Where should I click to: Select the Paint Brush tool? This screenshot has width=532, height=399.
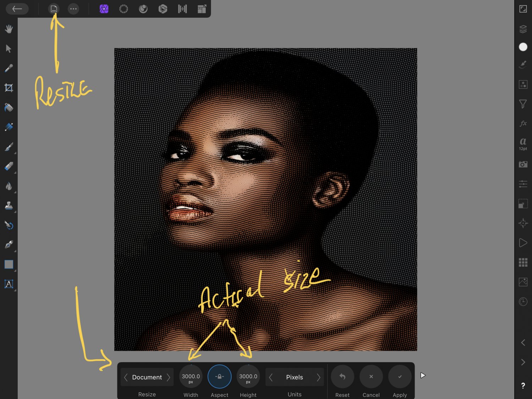[x=9, y=146]
